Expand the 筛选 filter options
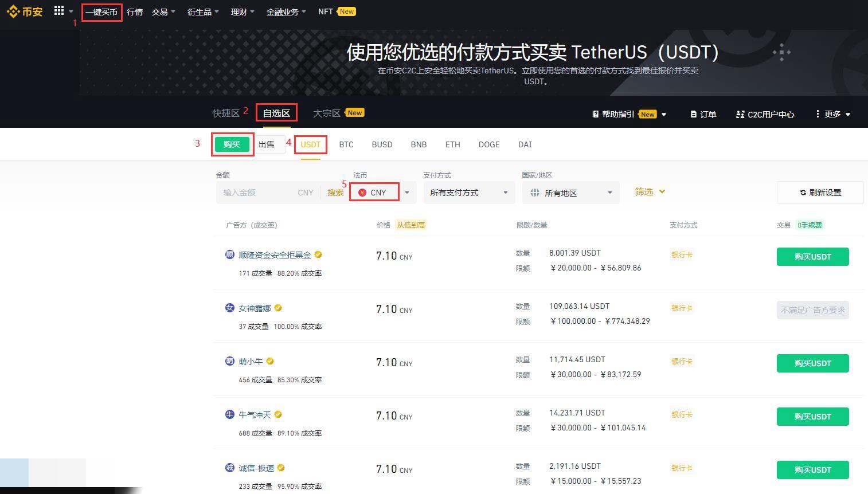 click(x=650, y=192)
